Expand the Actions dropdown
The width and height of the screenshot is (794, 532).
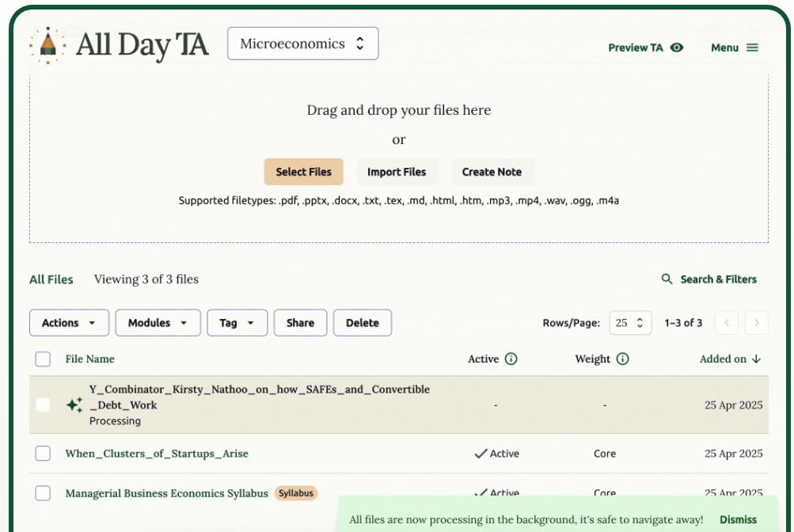click(69, 323)
